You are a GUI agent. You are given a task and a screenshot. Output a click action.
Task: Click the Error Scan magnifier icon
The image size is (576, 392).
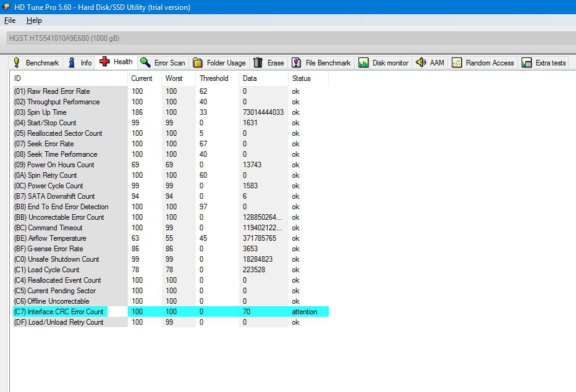145,62
